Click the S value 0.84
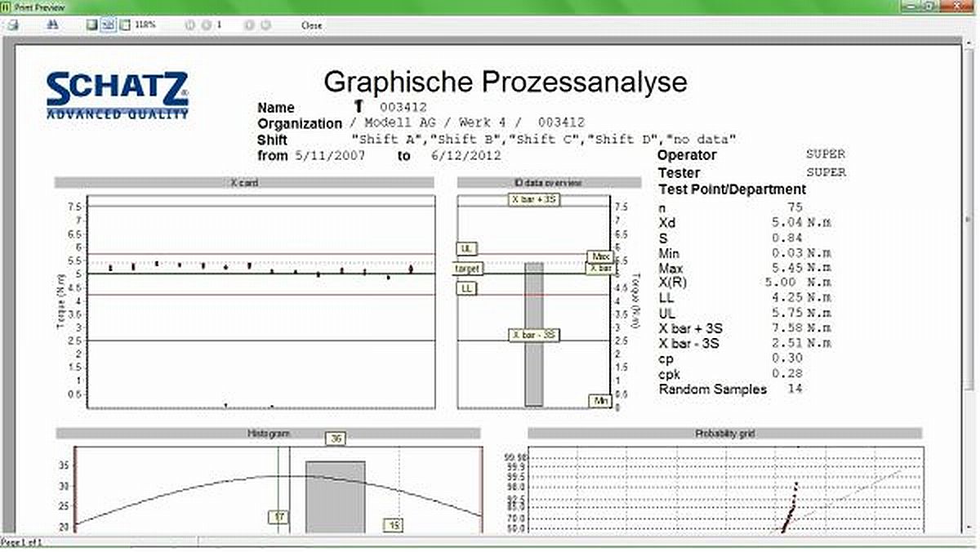 787,238
